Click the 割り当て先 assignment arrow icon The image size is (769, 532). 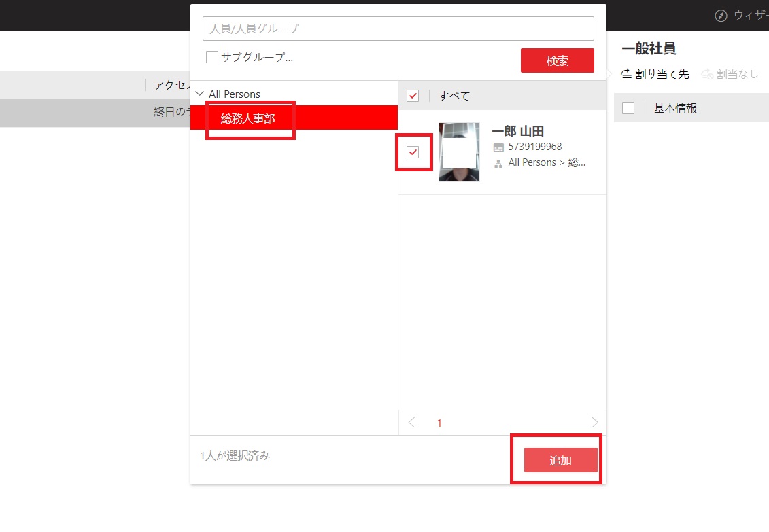tap(627, 74)
